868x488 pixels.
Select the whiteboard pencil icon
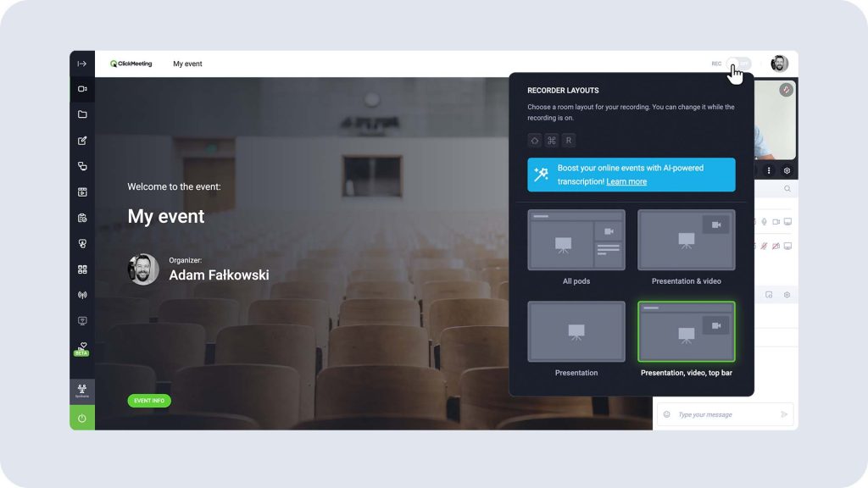(x=82, y=141)
